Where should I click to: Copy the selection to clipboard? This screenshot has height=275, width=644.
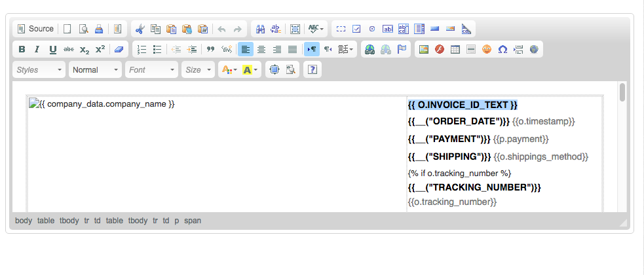(x=156, y=29)
